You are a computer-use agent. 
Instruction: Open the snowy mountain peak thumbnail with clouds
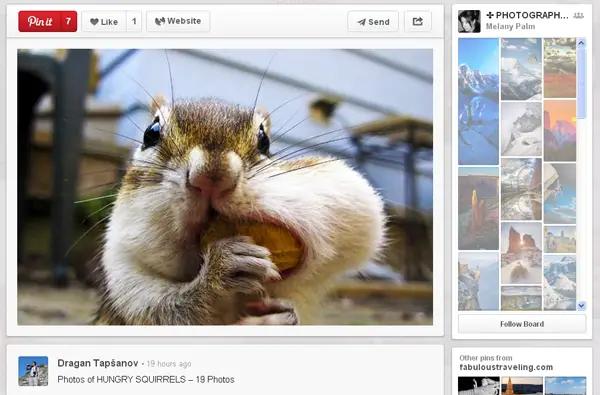pyautogui.click(x=521, y=69)
